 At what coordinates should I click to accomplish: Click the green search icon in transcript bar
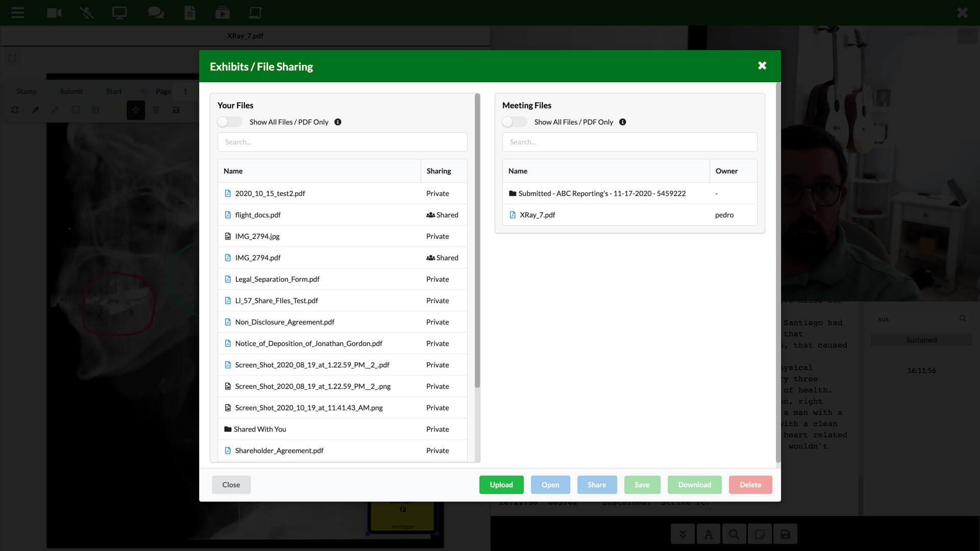(x=734, y=534)
